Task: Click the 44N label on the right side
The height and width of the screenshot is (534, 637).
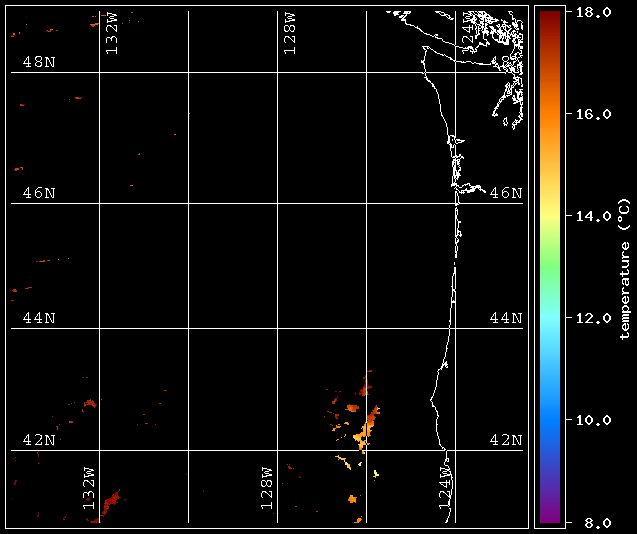Action: coord(506,318)
